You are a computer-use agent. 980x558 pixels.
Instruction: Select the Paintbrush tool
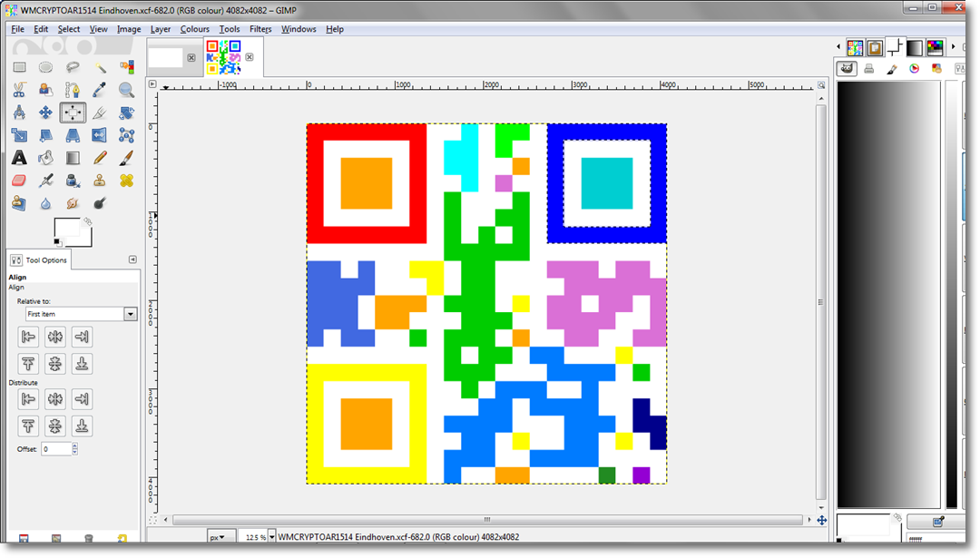(x=126, y=158)
